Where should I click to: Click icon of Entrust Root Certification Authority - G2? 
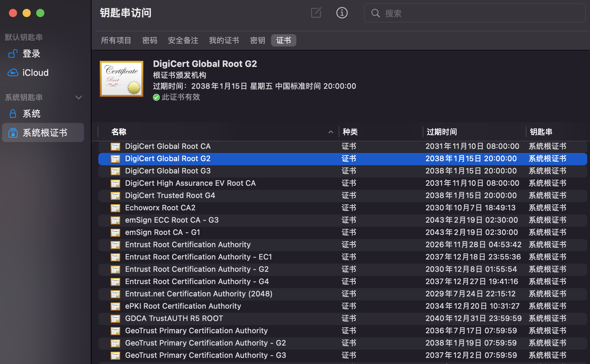click(x=115, y=269)
